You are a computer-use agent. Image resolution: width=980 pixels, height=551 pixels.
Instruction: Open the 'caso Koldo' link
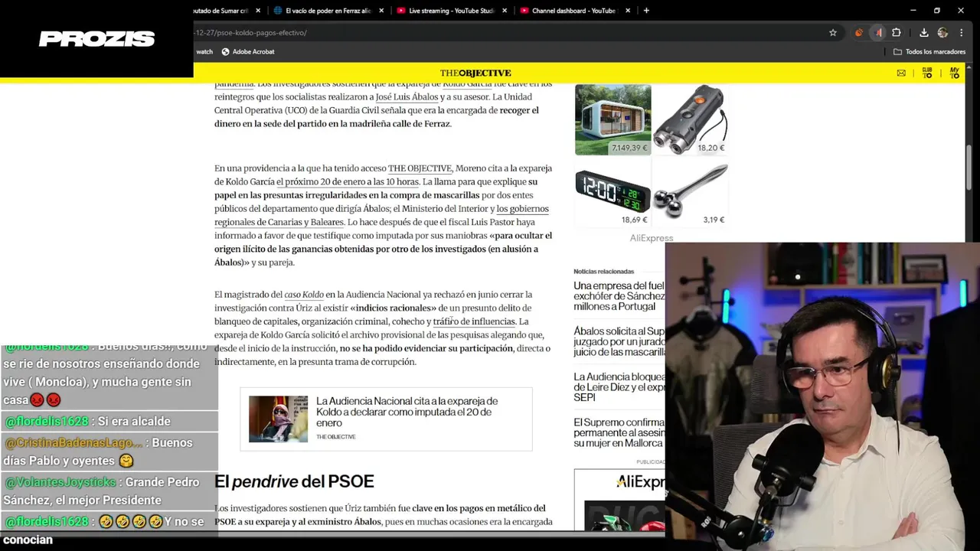pyautogui.click(x=304, y=295)
